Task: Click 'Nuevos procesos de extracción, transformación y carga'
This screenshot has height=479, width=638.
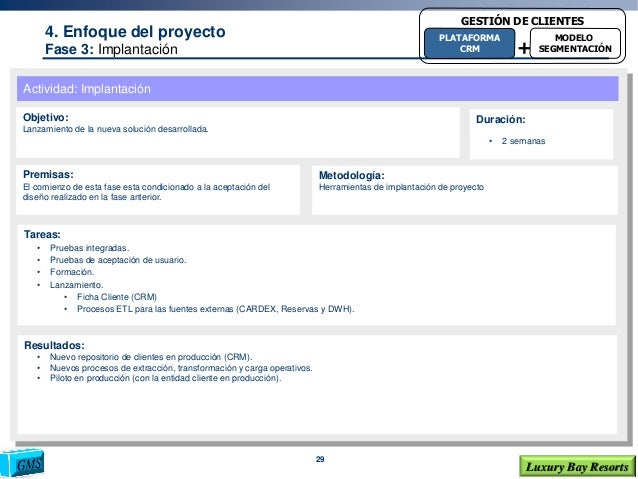Action: point(159,368)
